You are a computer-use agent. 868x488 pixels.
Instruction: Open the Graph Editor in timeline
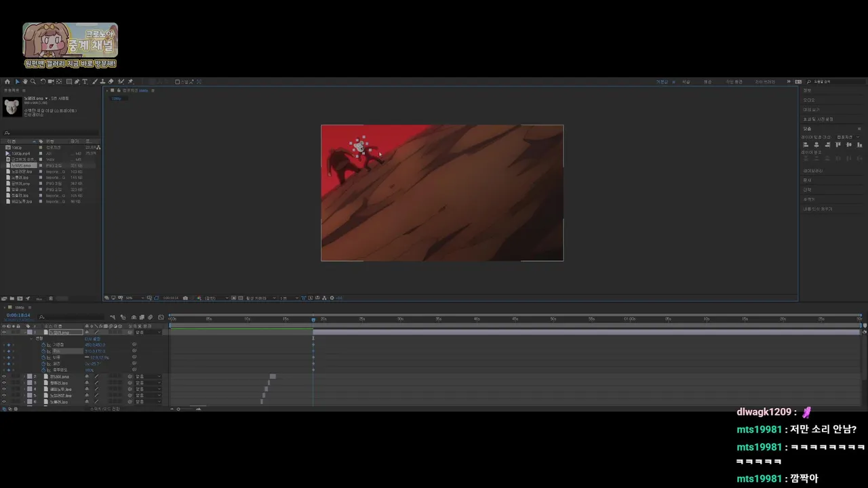[161, 317]
